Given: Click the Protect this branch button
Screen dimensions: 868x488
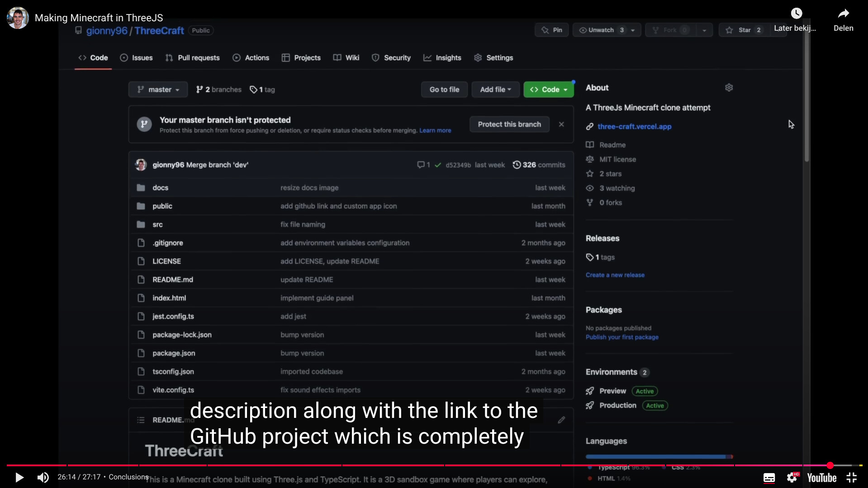Looking at the screenshot, I should (x=509, y=124).
